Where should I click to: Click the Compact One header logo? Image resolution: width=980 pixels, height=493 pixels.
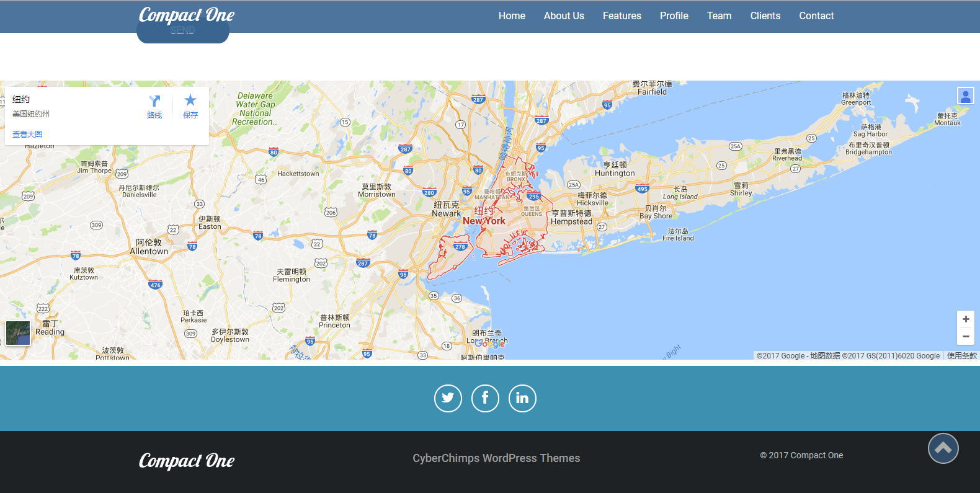[x=186, y=15]
